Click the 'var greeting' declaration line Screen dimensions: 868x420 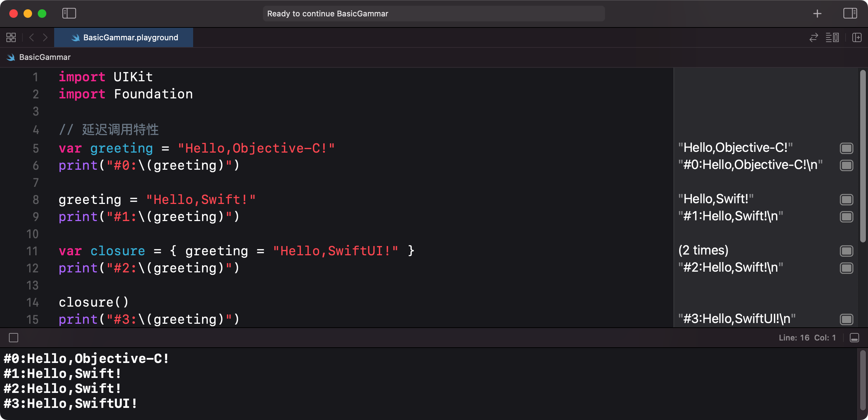coord(197,148)
